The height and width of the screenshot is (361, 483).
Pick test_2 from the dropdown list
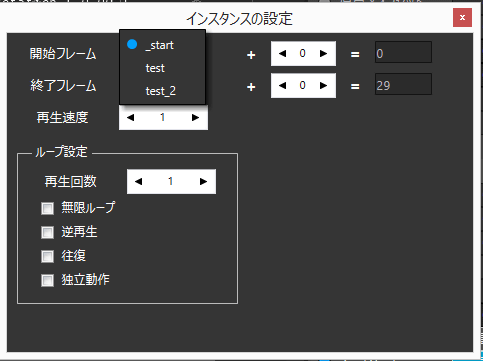tap(162, 91)
